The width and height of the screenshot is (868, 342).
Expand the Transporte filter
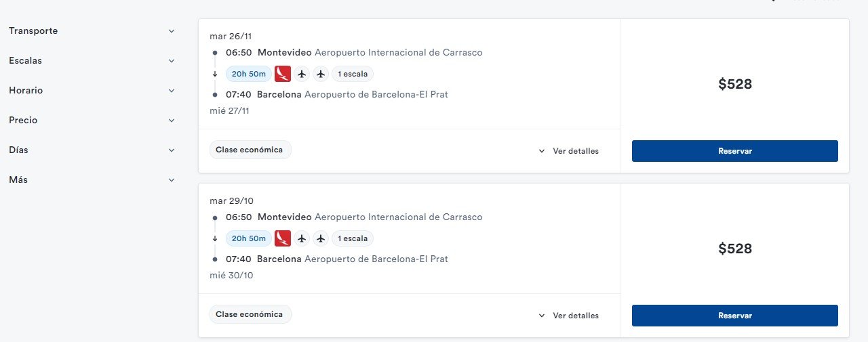172,31
